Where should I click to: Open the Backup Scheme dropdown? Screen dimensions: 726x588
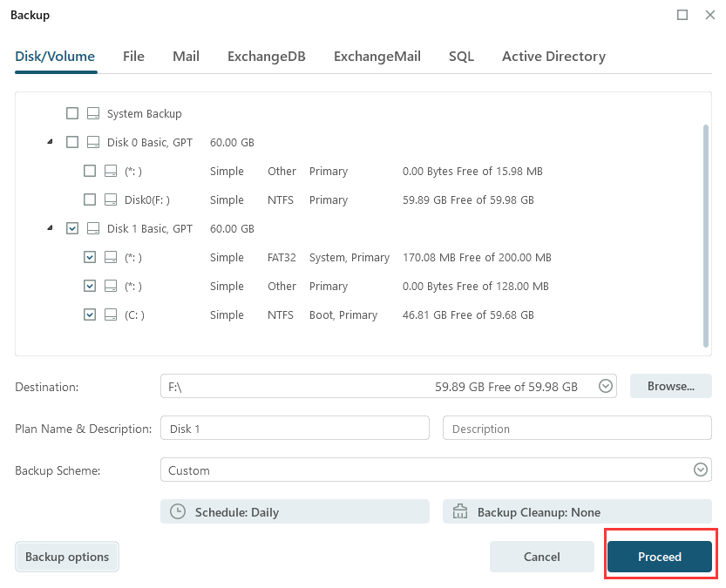700,470
